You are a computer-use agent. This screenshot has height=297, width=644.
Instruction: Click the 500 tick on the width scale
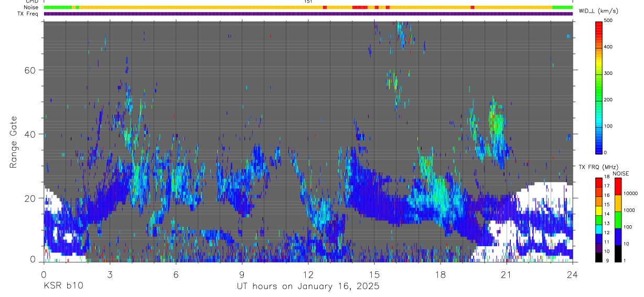(x=608, y=20)
